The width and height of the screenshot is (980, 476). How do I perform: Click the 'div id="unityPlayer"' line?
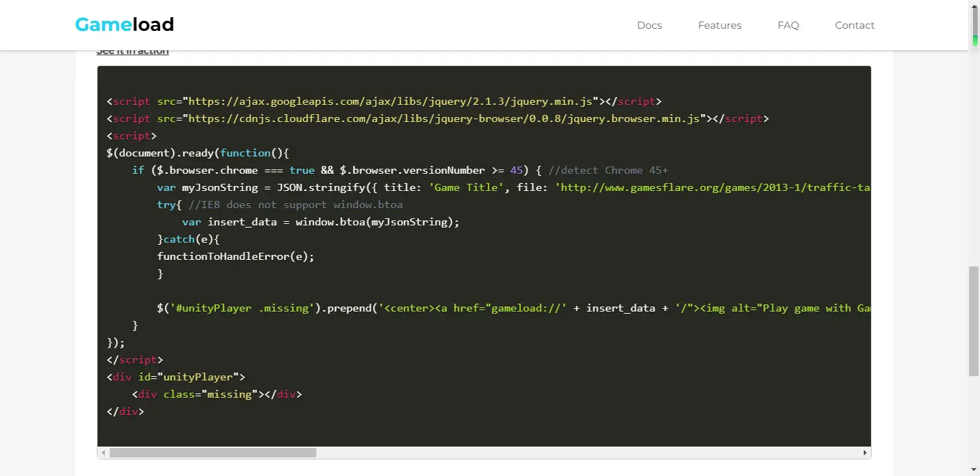coord(176,377)
